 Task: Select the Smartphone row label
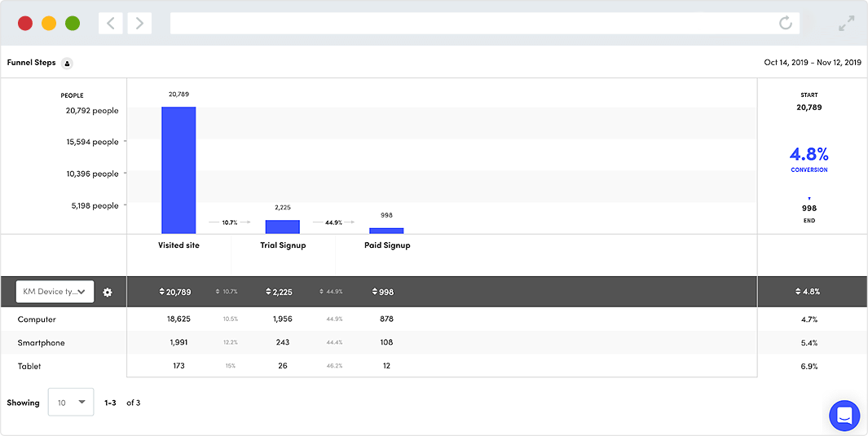(x=41, y=342)
